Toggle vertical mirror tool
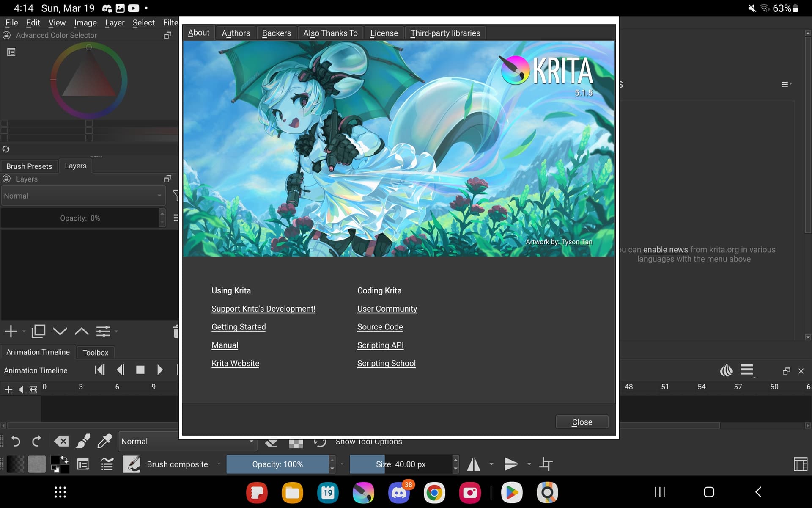The height and width of the screenshot is (508, 812). pos(511,464)
